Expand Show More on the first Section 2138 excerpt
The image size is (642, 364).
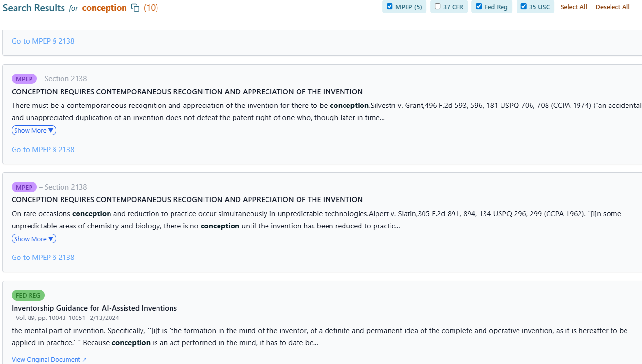click(33, 130)
